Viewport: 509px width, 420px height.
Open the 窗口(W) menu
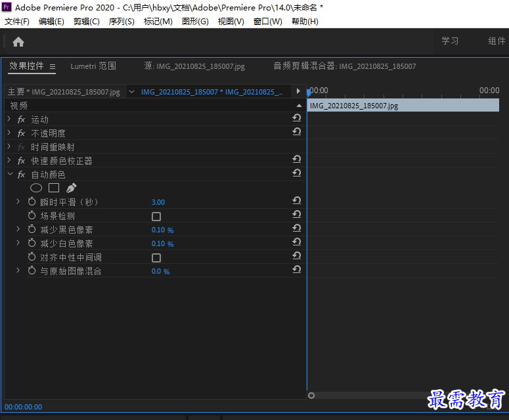click(x=267, y=22)
